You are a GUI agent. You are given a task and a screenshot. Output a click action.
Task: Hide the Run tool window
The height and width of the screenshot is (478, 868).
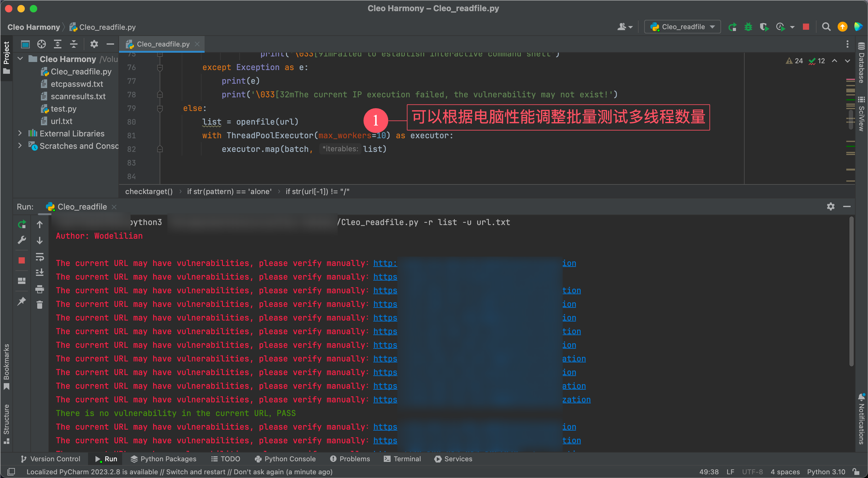[847, 206]
